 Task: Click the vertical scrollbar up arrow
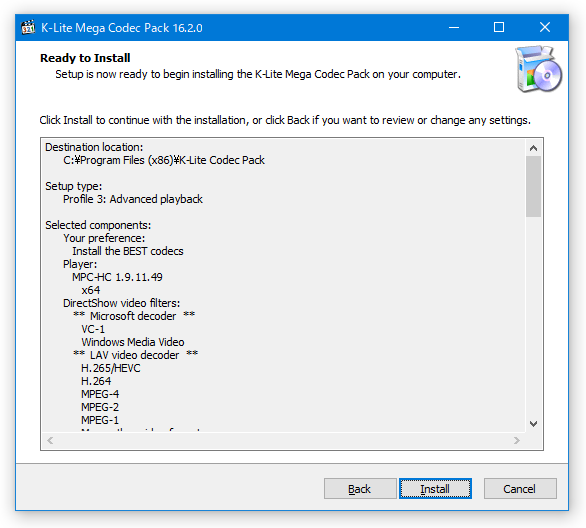pos(533,148)
